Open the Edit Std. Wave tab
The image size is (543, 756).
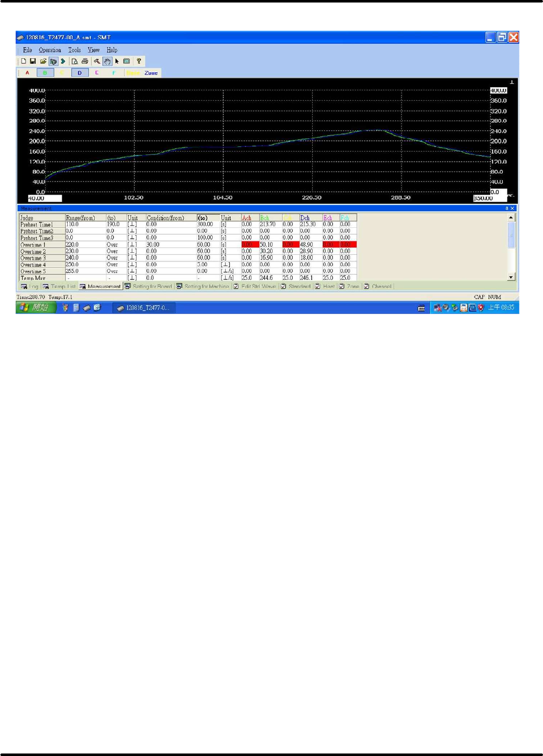tap(255, 286)
